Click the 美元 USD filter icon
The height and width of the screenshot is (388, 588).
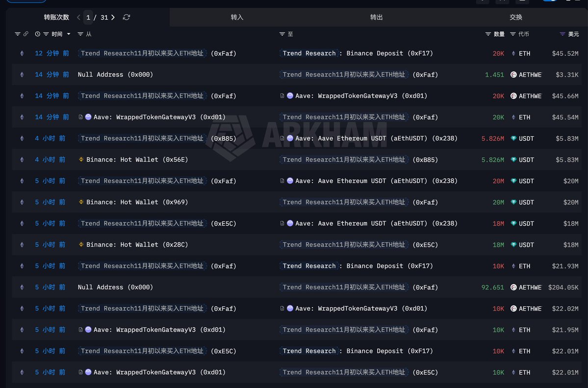click(x=562, y=34)
